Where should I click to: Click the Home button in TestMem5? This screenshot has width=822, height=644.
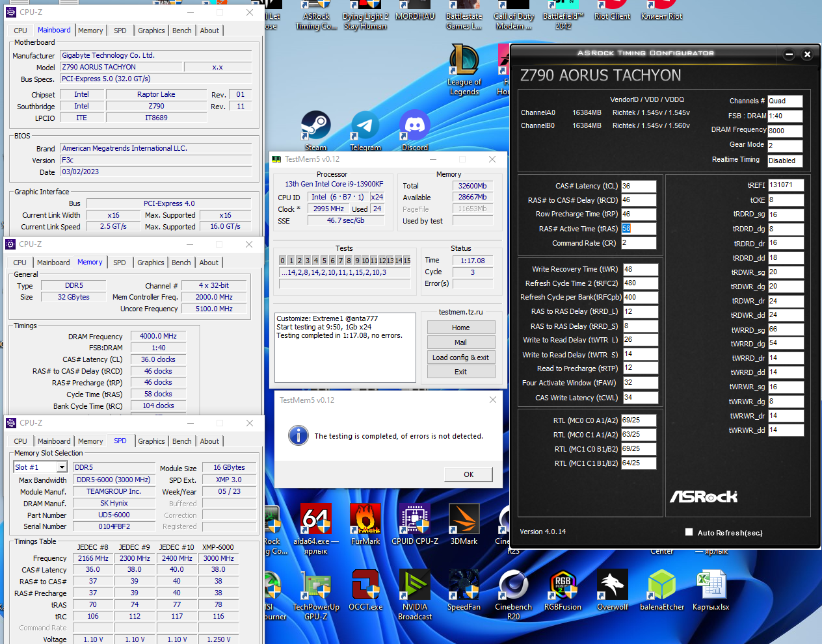[x=460, y=328]
